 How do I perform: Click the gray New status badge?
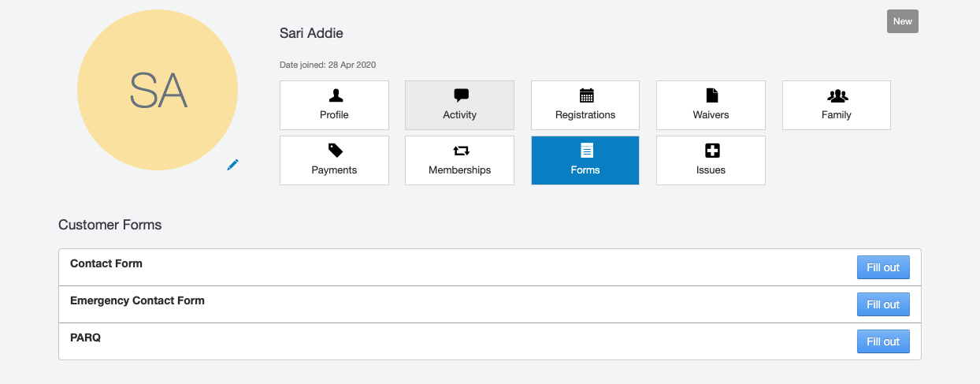click(x=902, y=21)
